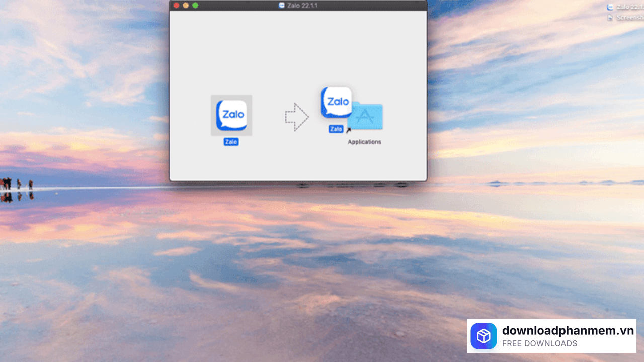This screenshot has width=644, height=362.
Task: Select the Zalo 22.1 disk icon on the desktop
Action: click(610, 7)
